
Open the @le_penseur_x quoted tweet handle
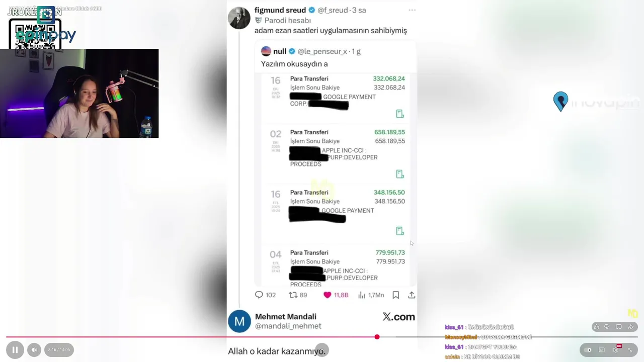(322, 51)
